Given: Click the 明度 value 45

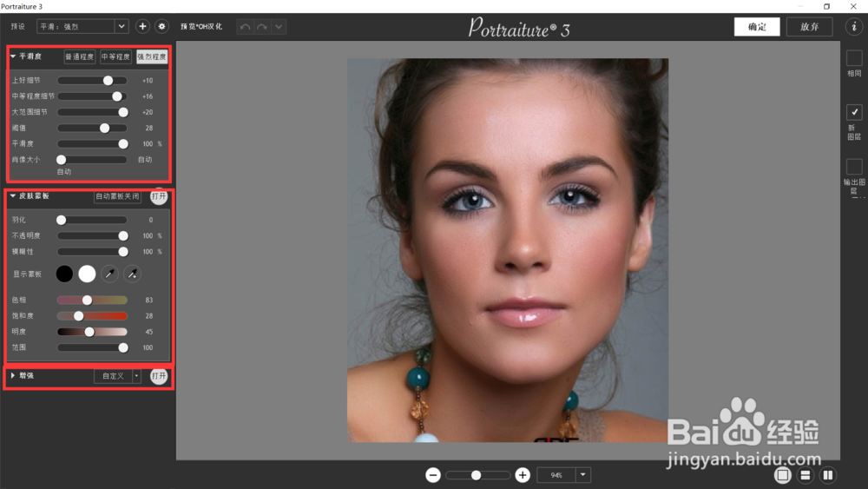Looking at the screenshot, I should point(149,332).
